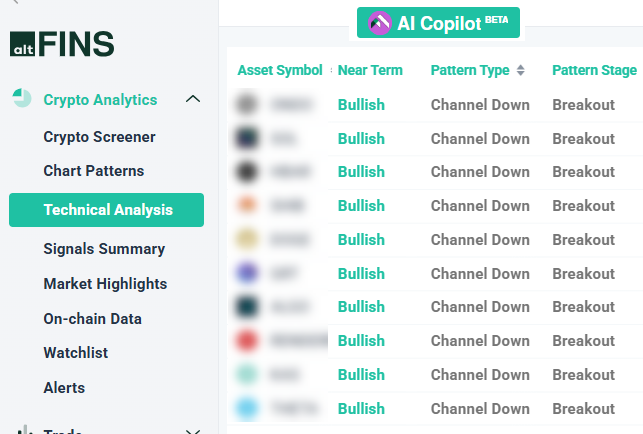Click the Near Term column header

[370, 70]
